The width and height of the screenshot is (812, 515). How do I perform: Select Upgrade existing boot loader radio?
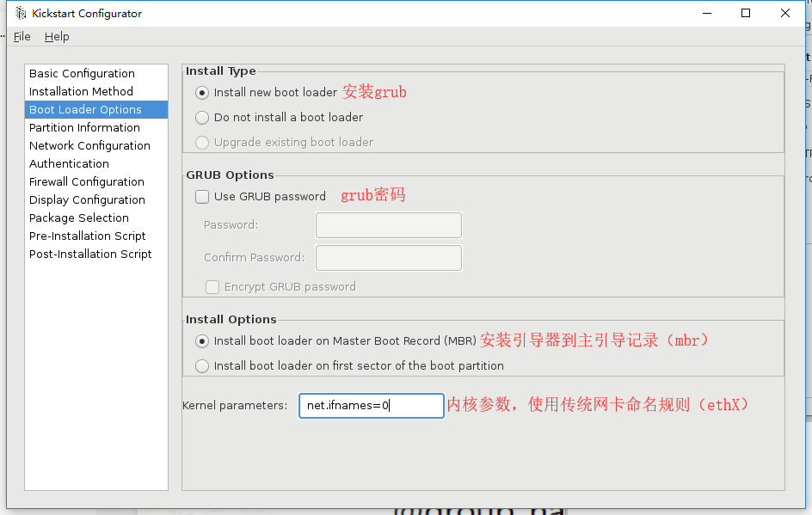[x=202, y=143]
